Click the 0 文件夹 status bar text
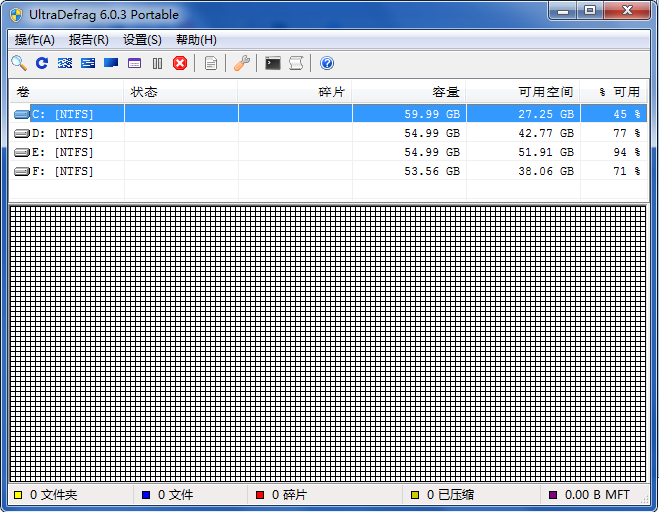Image resolution: width=659 pixels, height=512 pixels. pos(53,495)
